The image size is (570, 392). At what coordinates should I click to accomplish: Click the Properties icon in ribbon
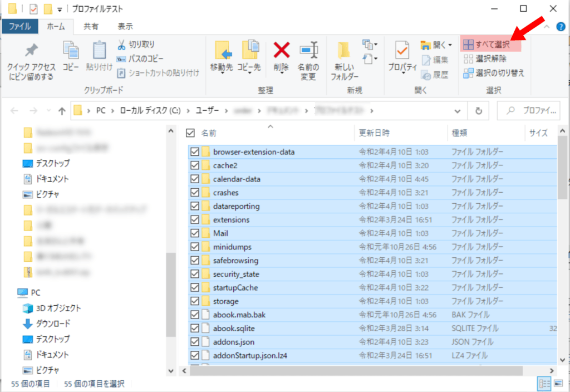tap(402, 52)
